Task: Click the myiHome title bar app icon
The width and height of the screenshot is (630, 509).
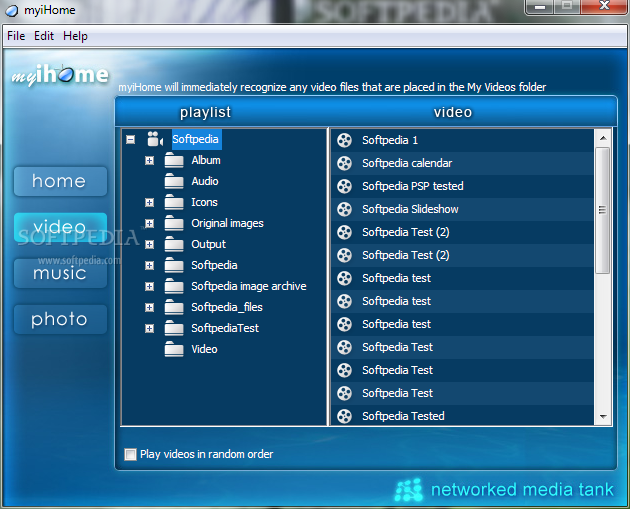Action: tap(12, 10)
